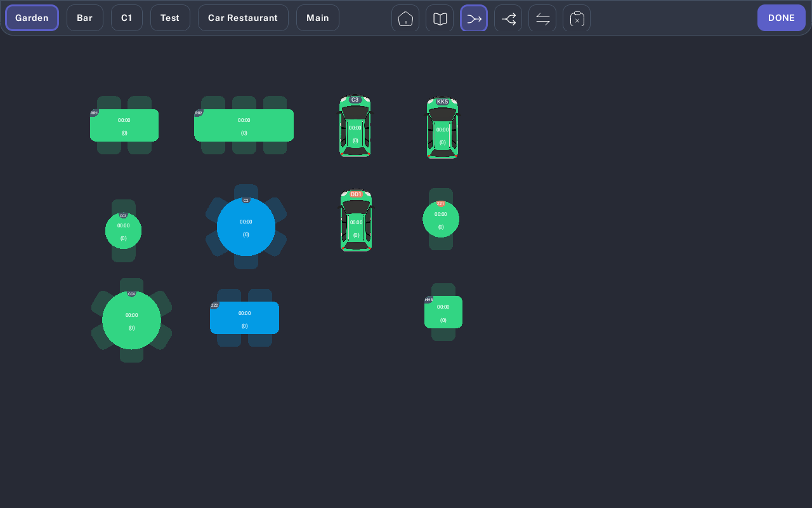Click the home icon in the toolbar
Image resolution: width=812 pixels, height=508 pixels.
point(405,18)
